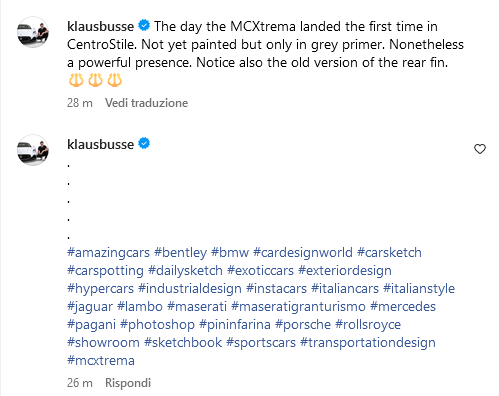Open klausbusse avatar on the caption post
499x396 pixels.
(x=33, y=32)
